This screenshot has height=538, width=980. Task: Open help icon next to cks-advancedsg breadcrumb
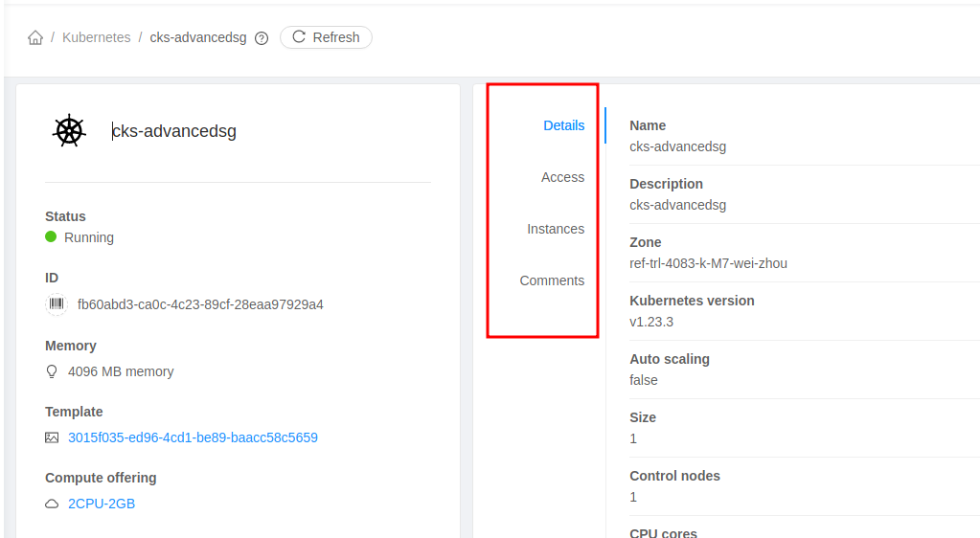point(262,38)
